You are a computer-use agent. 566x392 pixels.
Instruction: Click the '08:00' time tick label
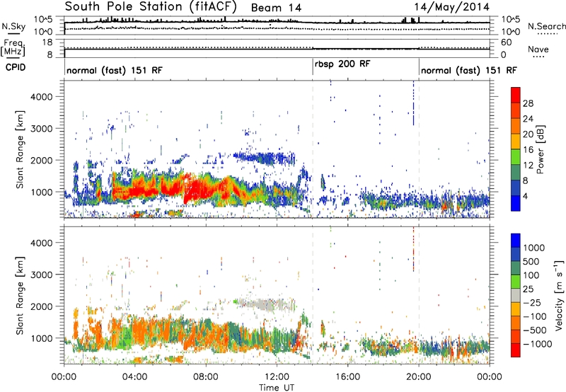pyautogui.click(x=206, y=377)
